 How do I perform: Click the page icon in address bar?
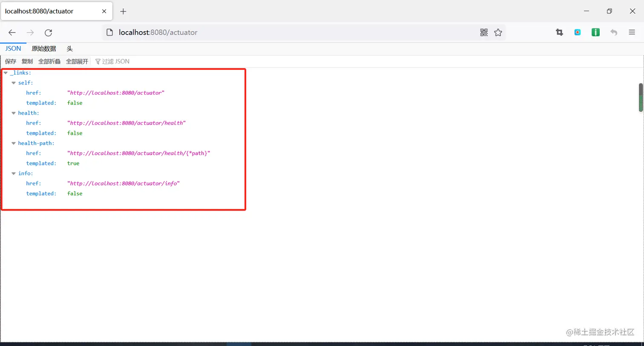[x=109, y=32]
